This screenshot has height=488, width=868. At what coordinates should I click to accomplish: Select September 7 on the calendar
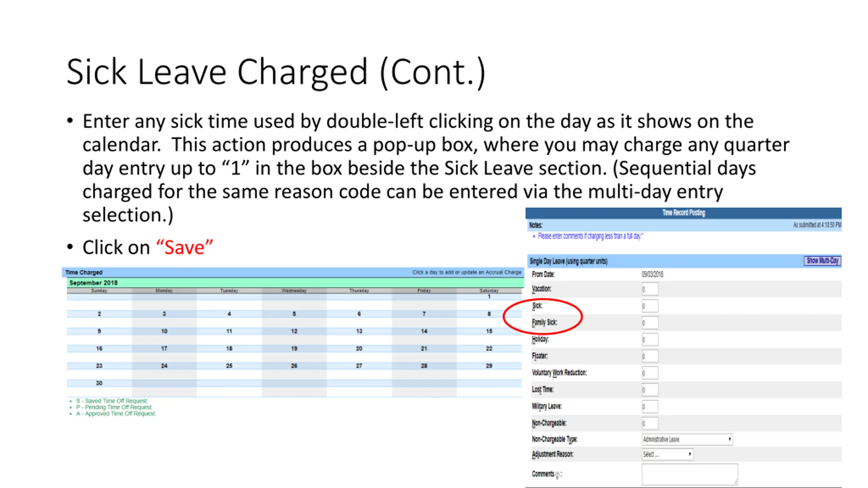tap(424, 314)
